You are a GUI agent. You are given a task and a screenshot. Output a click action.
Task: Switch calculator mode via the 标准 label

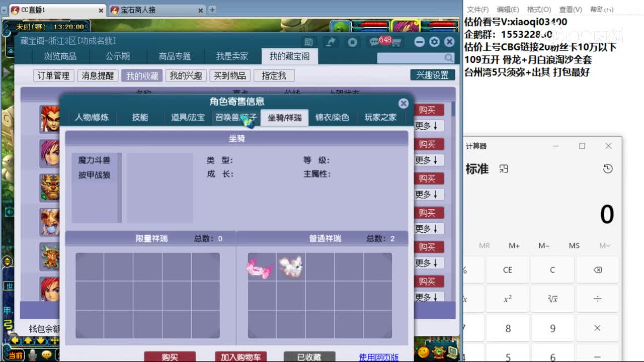click(x=476, y=169)
